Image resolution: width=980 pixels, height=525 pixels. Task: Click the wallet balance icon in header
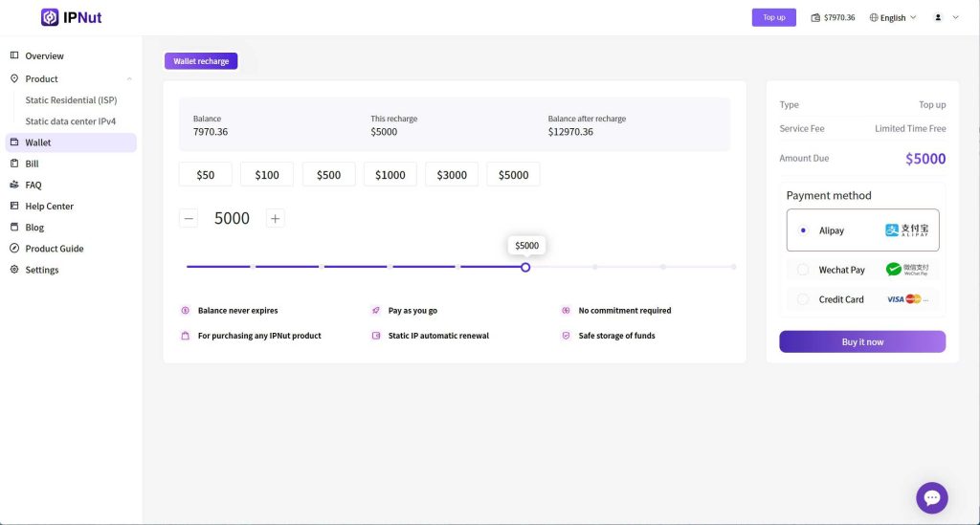815,17
